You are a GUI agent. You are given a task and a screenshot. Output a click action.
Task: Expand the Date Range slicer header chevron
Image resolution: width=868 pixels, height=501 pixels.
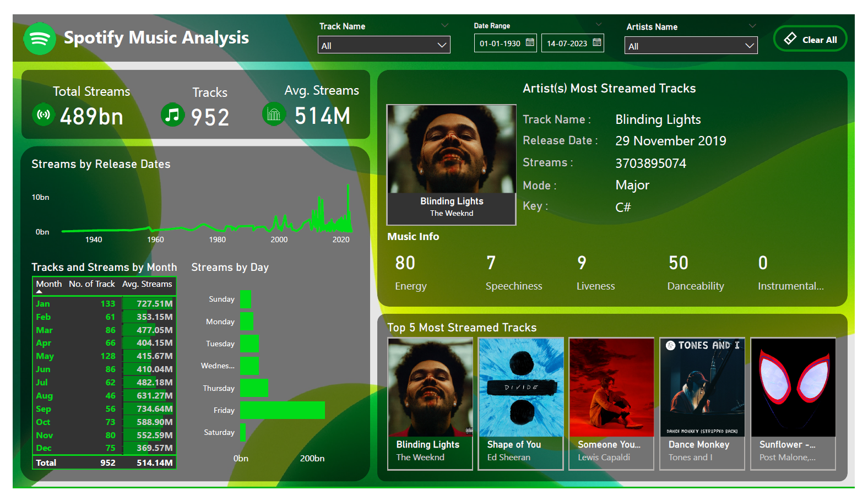599,25
